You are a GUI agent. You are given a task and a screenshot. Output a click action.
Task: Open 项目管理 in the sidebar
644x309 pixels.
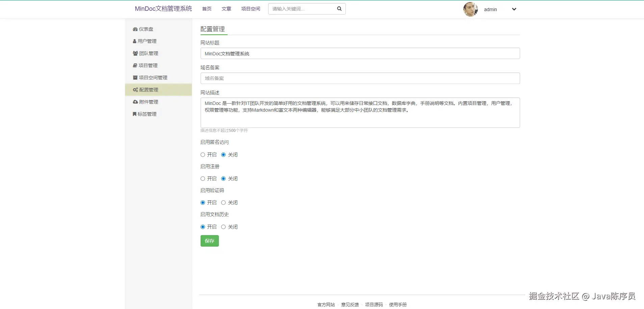coord(158,65)
